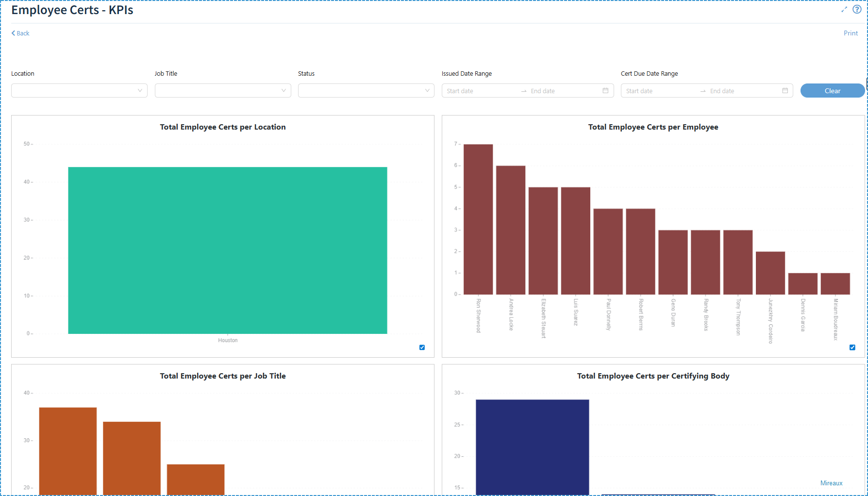The width and height of the screenshot is (868, 496).
Task: Click the Issued Date Range calendar icon
Action: click(x=605, y=91)
